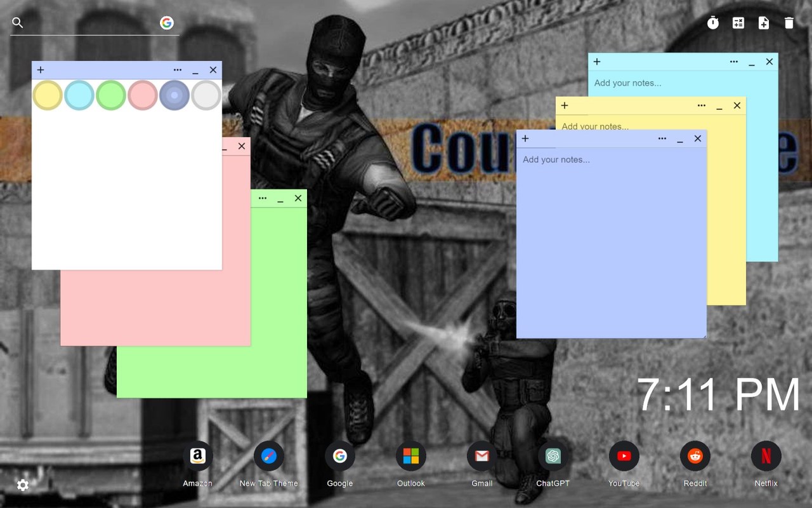Select the yellow color swatch
Image resolution: width=812 pixels, height=508 pixels.
point(48,95)
